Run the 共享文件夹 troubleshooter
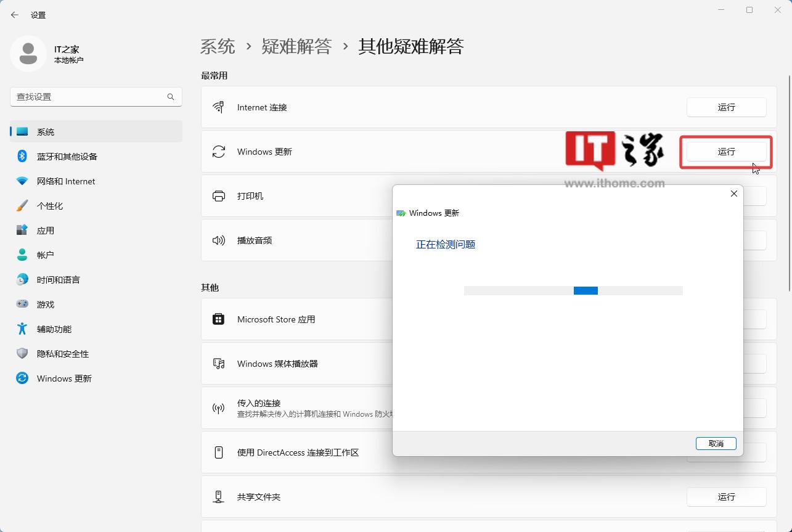The image size is (792, 532). point(727,497)
